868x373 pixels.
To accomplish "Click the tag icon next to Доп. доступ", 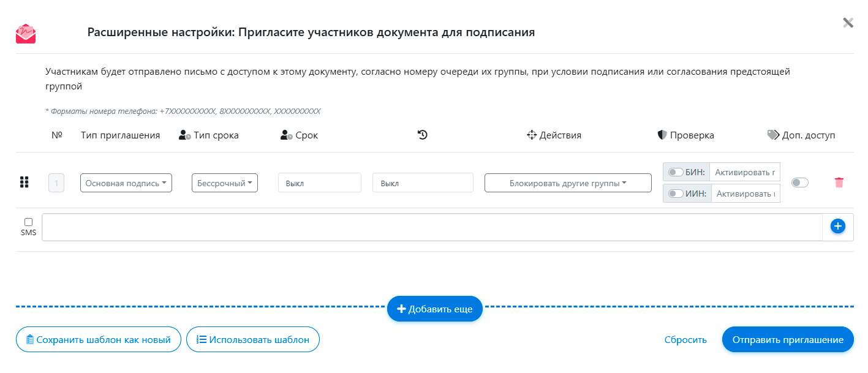I will tap(773, 135).
